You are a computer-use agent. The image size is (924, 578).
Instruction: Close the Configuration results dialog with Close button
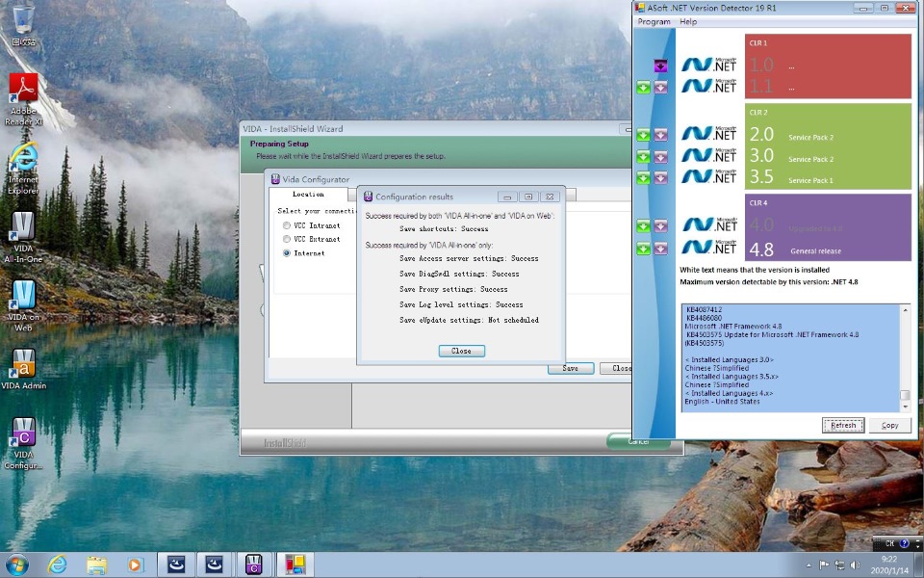(461, 351)
